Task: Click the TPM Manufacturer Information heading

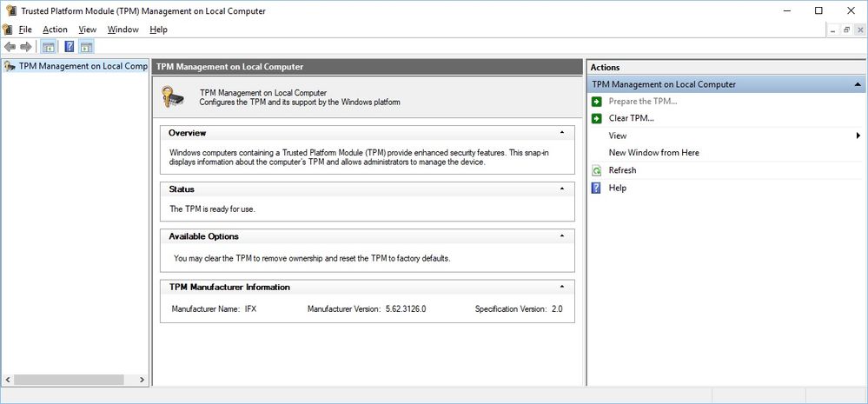Action: 229,288
